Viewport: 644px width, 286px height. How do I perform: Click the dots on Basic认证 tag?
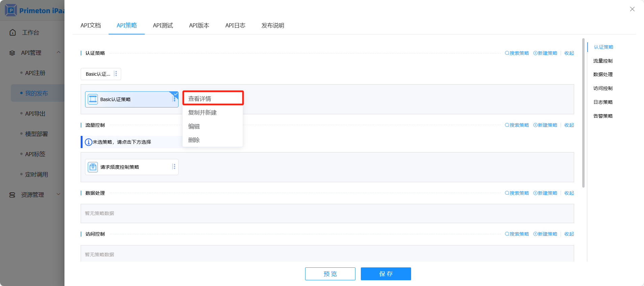[x=116, y=74]
